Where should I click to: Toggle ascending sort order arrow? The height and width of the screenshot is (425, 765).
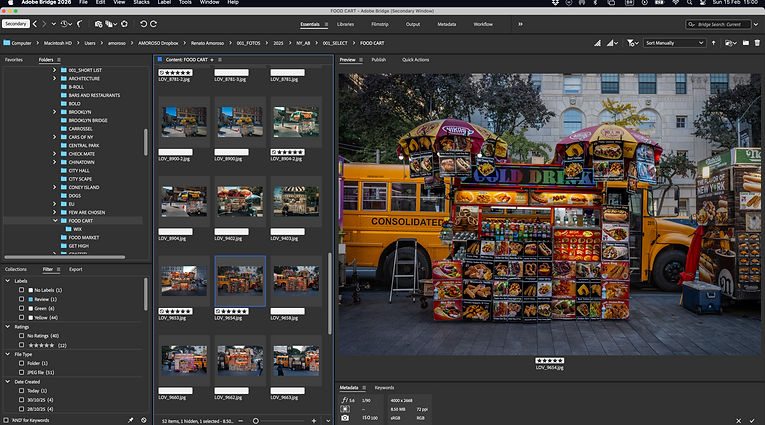(x=713, y=43)
